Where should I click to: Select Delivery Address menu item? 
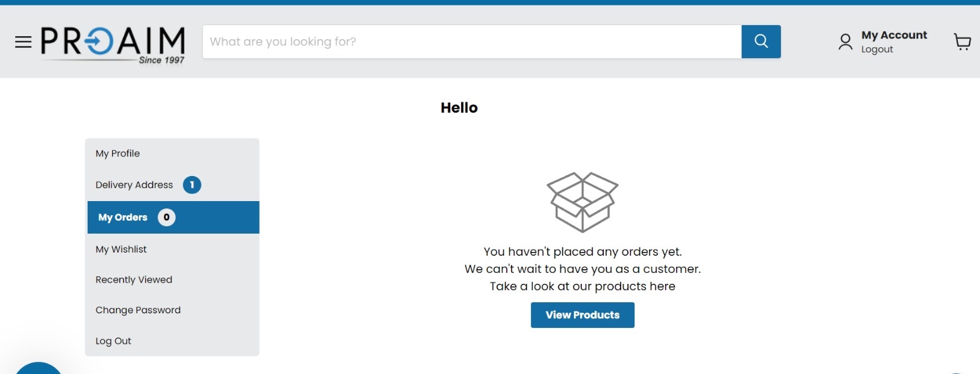pyautogui.click(x=134, y=185)
